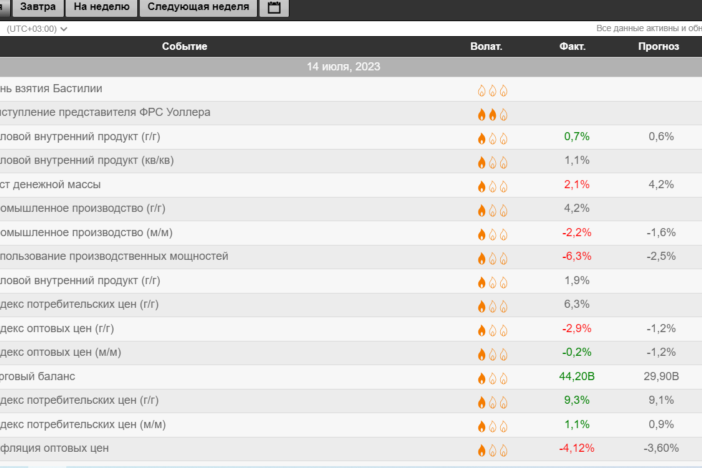The width and height of the screenshot is (702, 468).
Task: Select the forecast value 9,1%
Action: 661,400
